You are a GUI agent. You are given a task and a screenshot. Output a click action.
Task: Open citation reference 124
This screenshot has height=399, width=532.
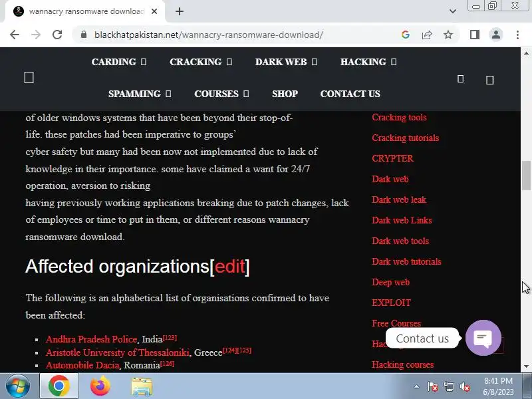229,350
